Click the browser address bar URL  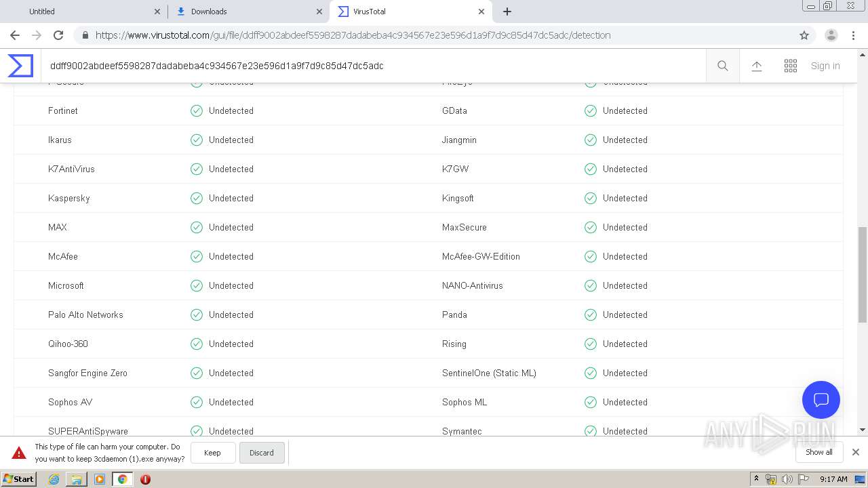pos(353,35)
